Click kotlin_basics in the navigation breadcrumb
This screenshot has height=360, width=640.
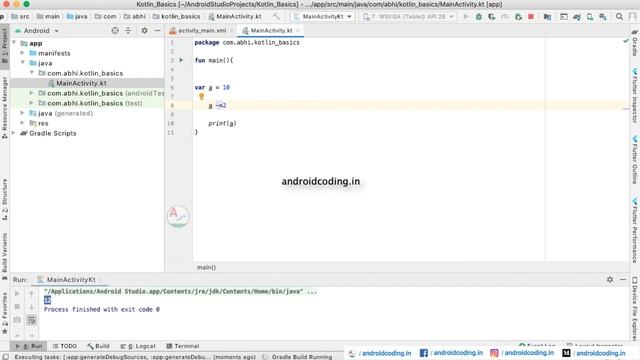(x=177, y=17)
